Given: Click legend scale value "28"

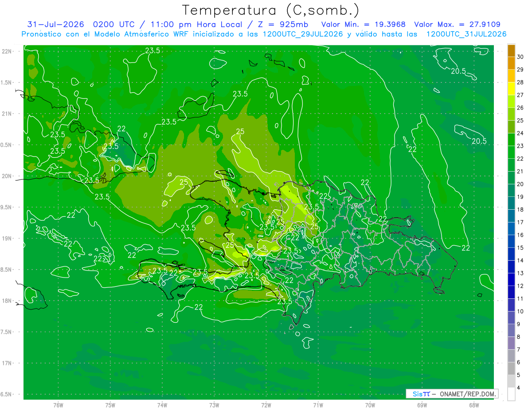Looking at the screenshot, I should tap(520, 82).
